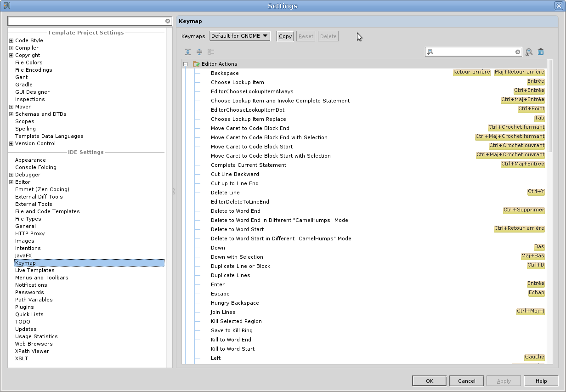Click the app icon in the title bar
This screenshot has width=566, height=392.
pyautogui.click(x=6, y=6)
